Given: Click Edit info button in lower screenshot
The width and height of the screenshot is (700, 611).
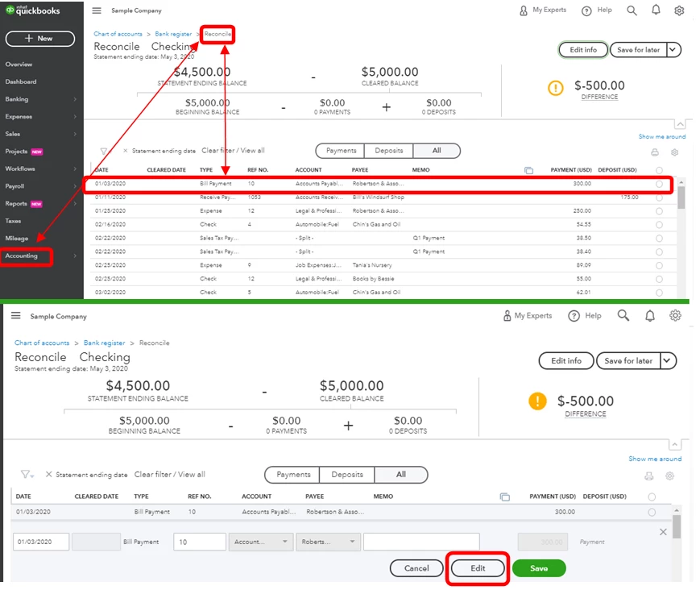Looking at the screenshot, I should pyautogui.click(x=566, y=360).
